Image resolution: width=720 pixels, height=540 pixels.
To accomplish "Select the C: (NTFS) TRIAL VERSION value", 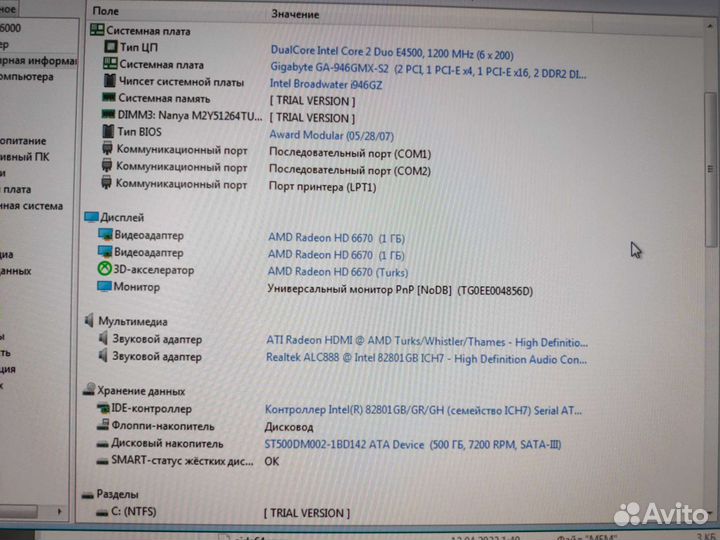I will (307, 512).
